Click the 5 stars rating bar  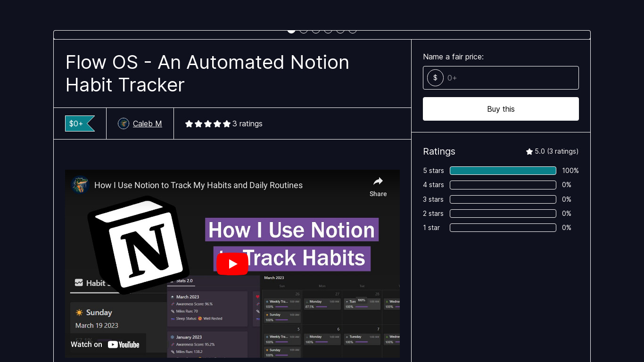coord(503,171)
